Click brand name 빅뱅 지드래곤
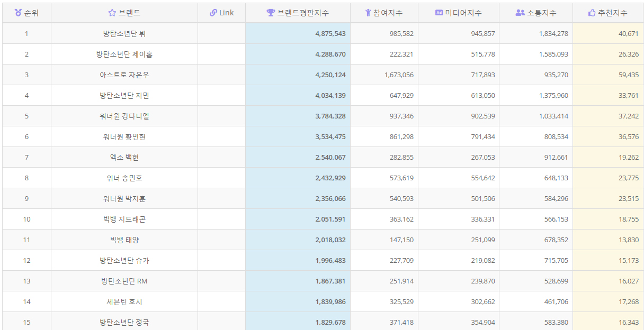The image size is (644, 330). tap(124, 219)
